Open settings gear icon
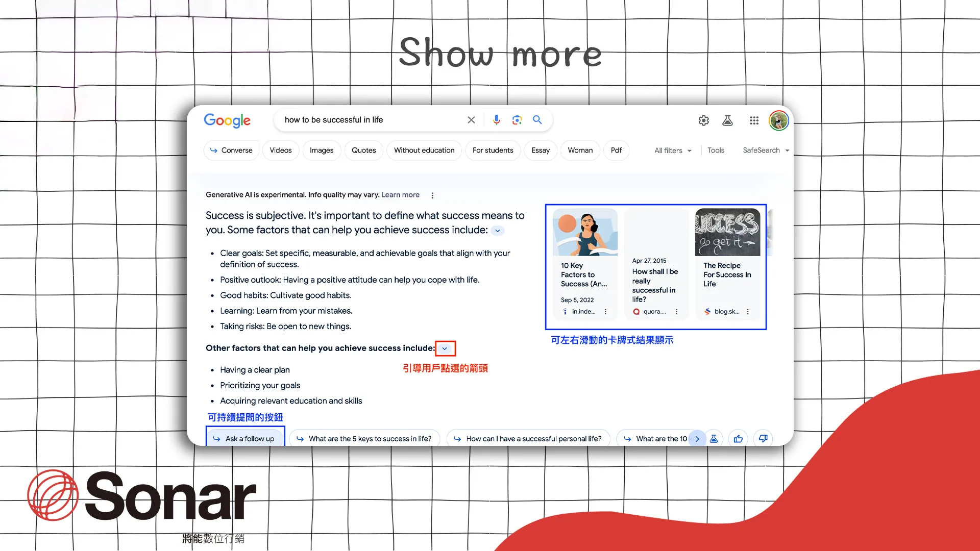This screenshot has width=980, height=551. (x=704, y=120)
